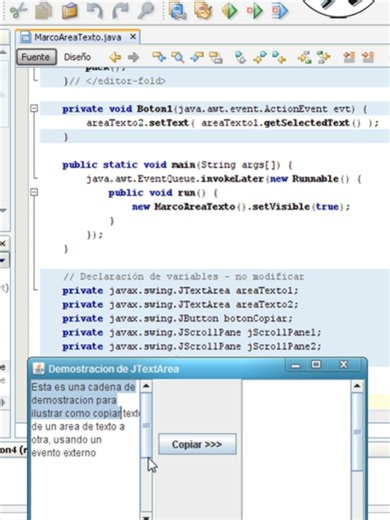This screenshot has width=390, height=520.
Task: Click the Java icon in Demostracion window title
Action: [x=39, y=369]
